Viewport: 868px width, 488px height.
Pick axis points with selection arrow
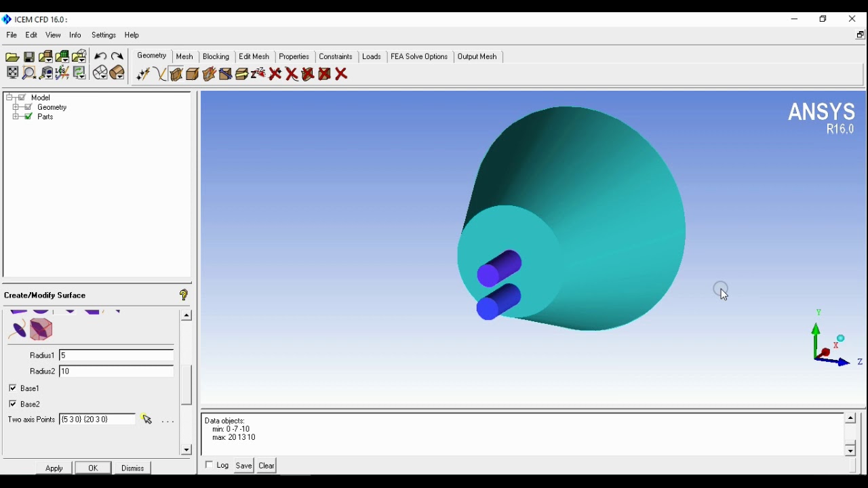pyautogui.click(x=147, y=420)
